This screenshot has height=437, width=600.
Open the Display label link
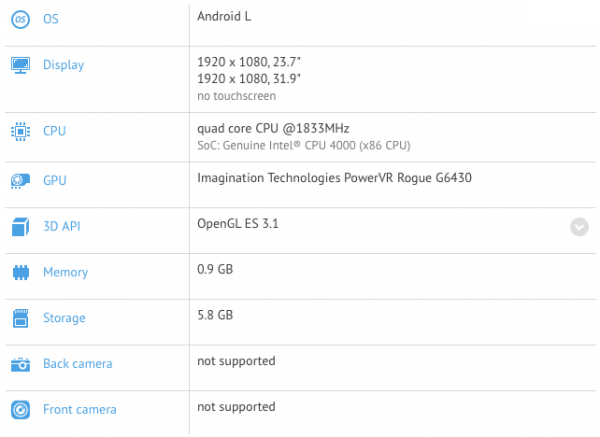coord(64,65)
